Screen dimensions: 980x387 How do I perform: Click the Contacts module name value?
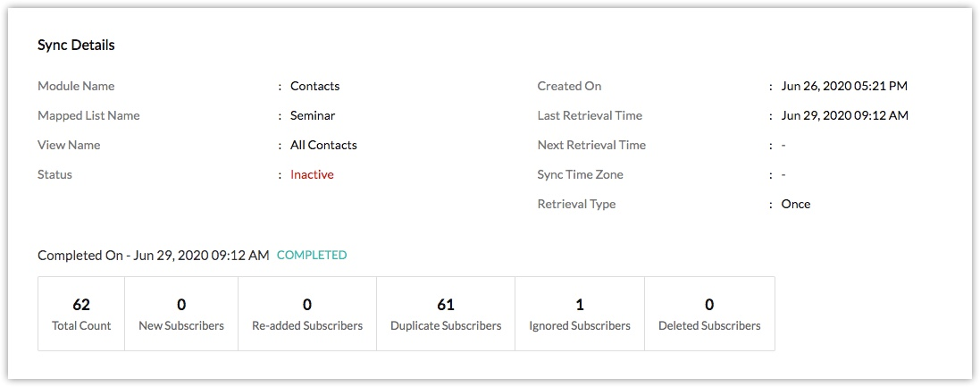tap(315, 87)
